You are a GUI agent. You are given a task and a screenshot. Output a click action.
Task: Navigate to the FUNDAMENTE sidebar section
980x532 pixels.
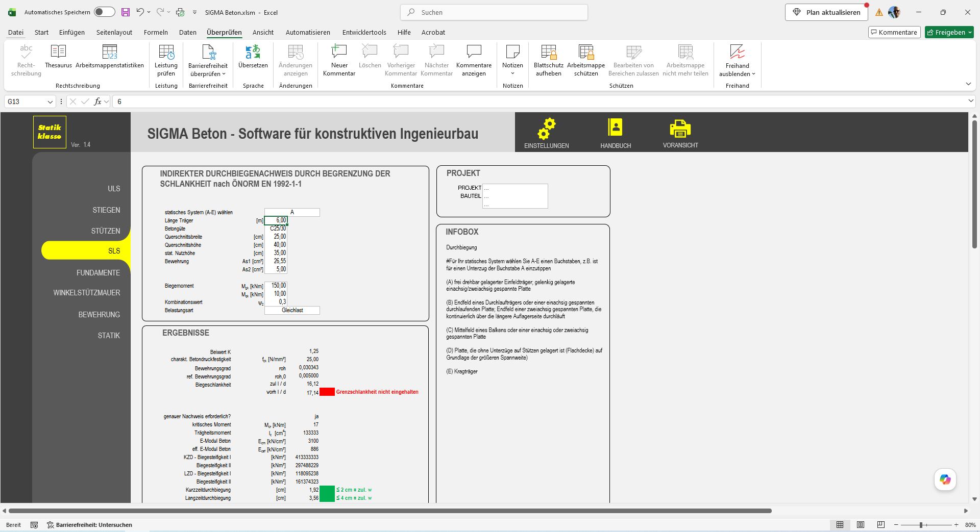98,273
